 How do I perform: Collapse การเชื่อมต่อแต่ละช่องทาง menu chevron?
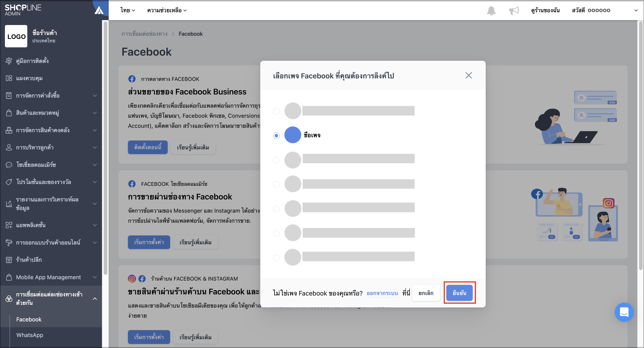(x=95, y=299)
